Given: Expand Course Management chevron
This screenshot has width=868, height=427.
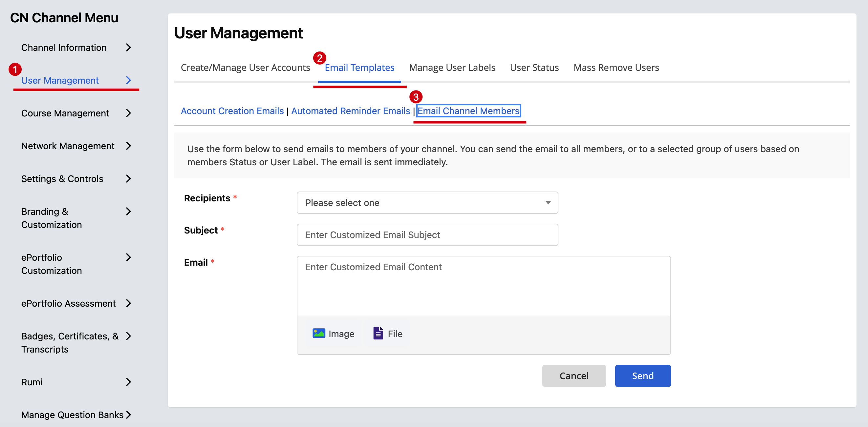Looking at the screenshot, I should click(x=128, y=113).
